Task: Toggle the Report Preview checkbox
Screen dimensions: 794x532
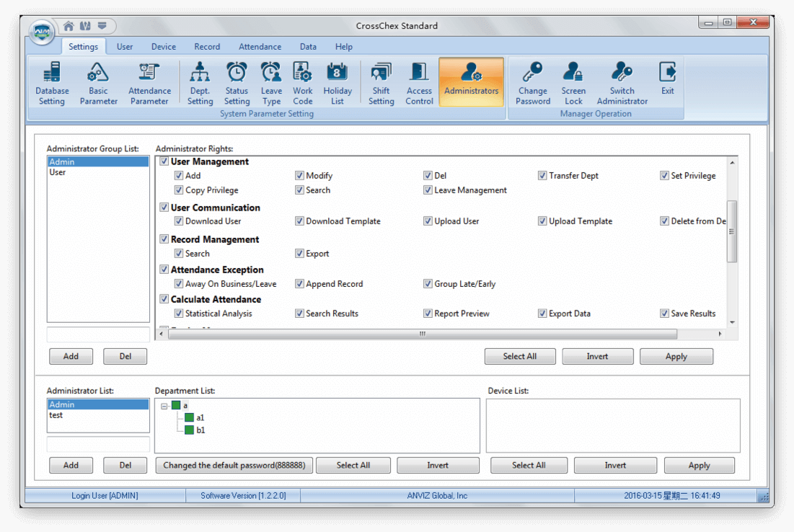Action: point(428,313)
